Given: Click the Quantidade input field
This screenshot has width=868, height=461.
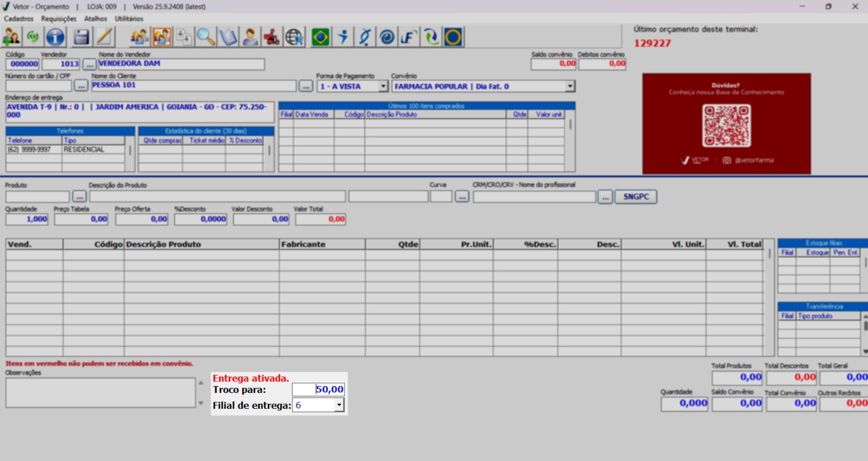Looking at the screenshot, I should pyautogui.click(x=27, y=219).
